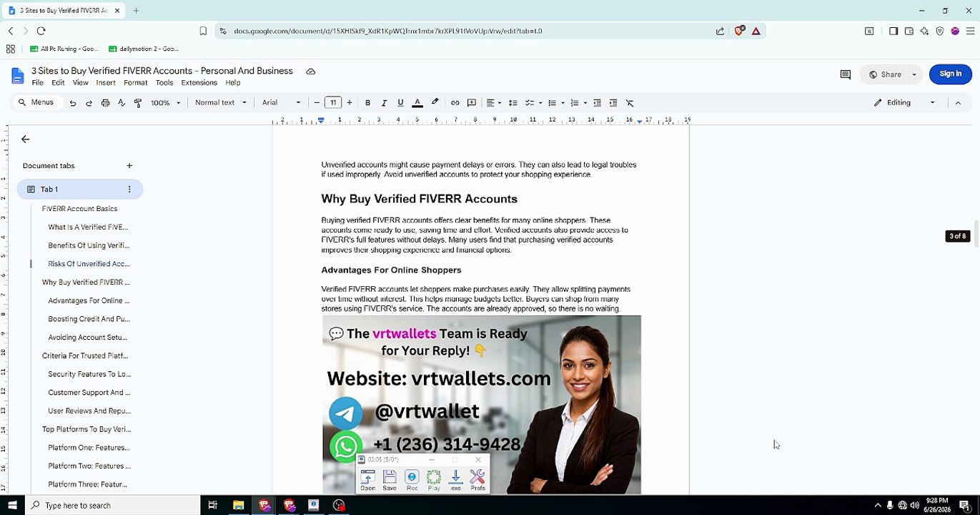Jump to Advantages For Online... outline heading

pyautogui.click(x=89, y=300)
